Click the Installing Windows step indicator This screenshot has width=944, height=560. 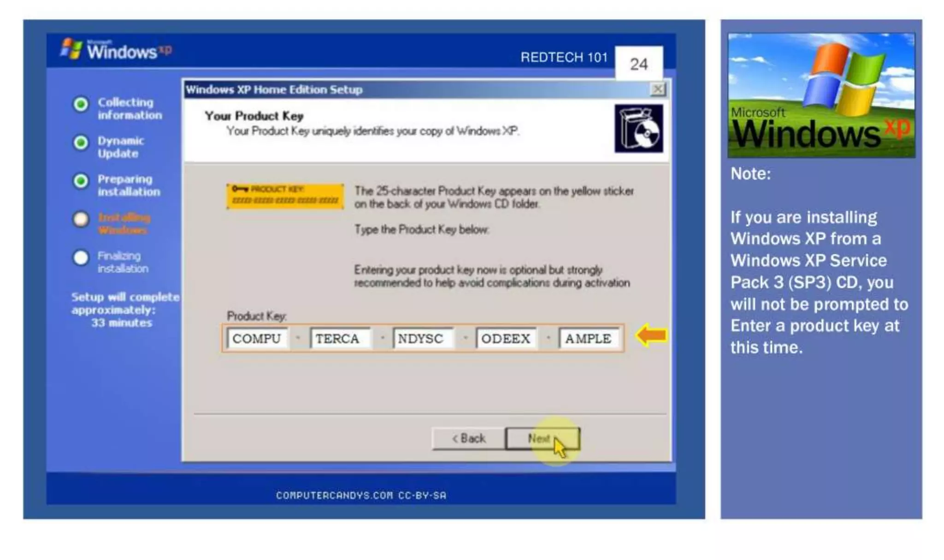pos(81,219)
